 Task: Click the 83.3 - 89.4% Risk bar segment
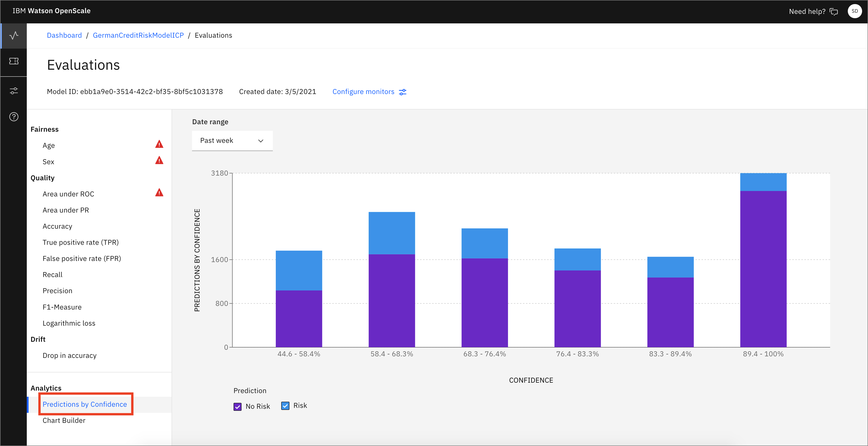(670, 267)
